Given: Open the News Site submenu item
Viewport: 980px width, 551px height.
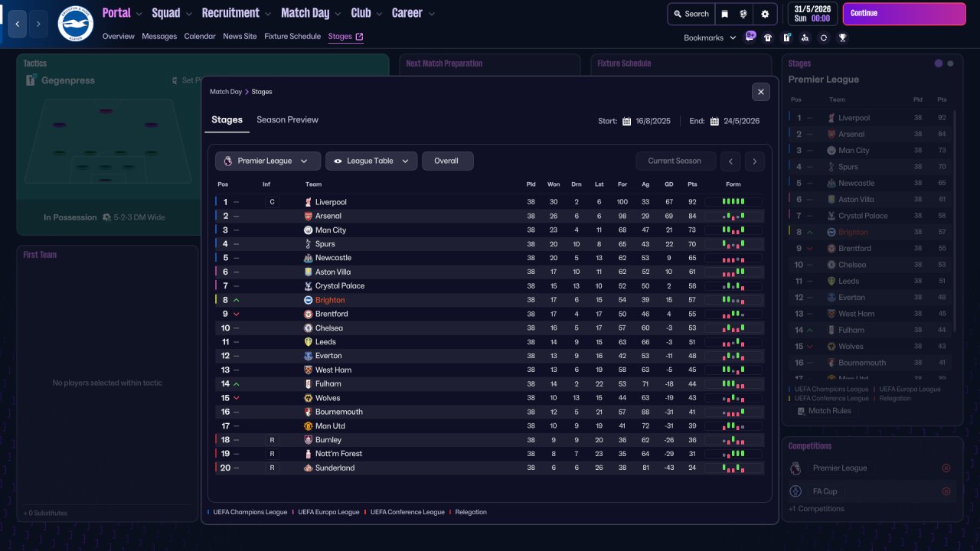Looking at the screenshot, I should [x=240, y=37].
